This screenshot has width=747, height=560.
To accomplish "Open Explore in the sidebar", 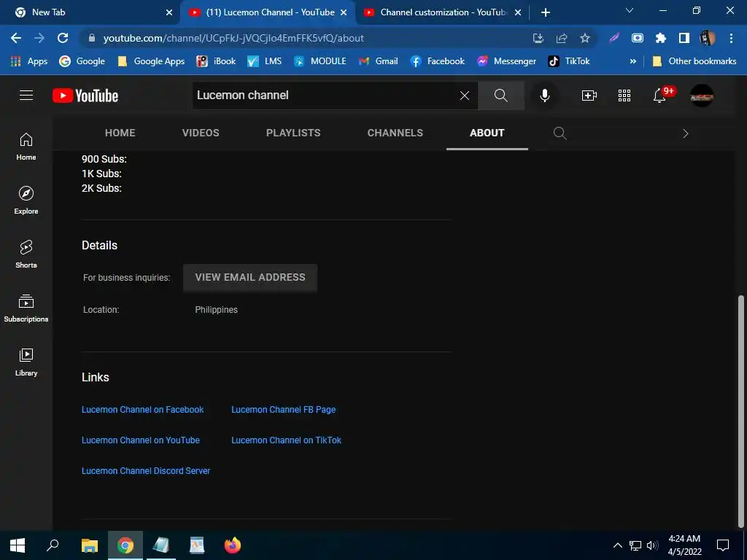I will (26, 201).
